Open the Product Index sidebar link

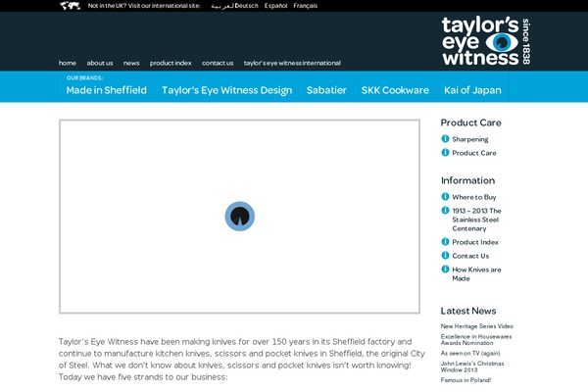475,242
